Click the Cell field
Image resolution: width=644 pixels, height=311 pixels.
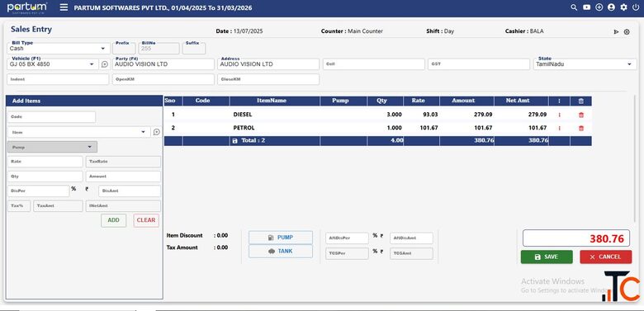pyautogui.click(x=374, y=64)
